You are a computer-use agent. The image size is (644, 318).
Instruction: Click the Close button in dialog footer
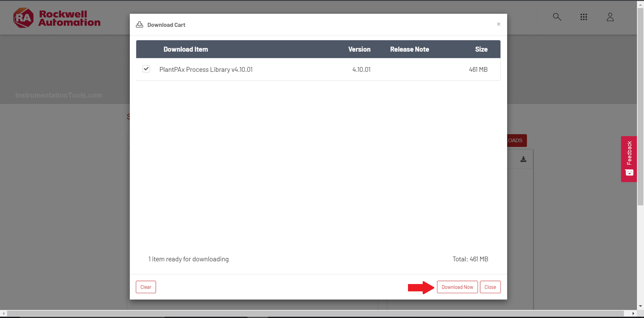pyautogui.click(x=490, y=287)
